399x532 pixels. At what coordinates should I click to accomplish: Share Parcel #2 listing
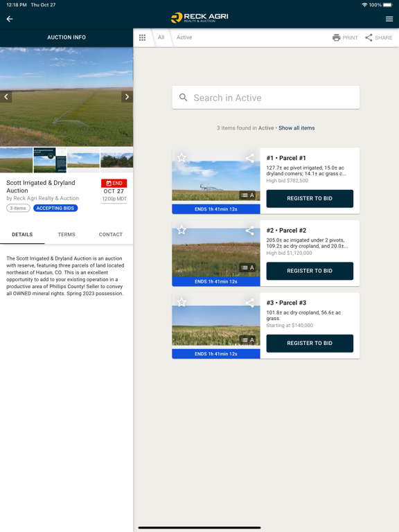pyautogui.click(x=249, y=231)
